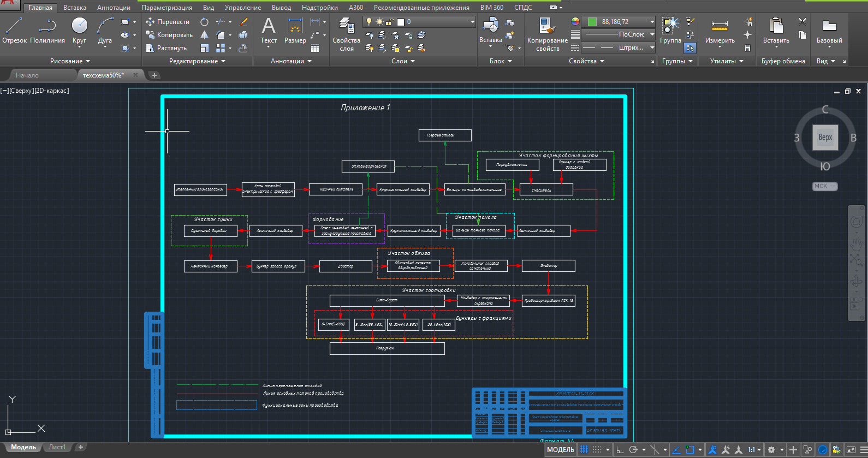Click the white layer color swatch
Image resolution: width=868 pixels, height=458 pixels.
pos(401,22)
